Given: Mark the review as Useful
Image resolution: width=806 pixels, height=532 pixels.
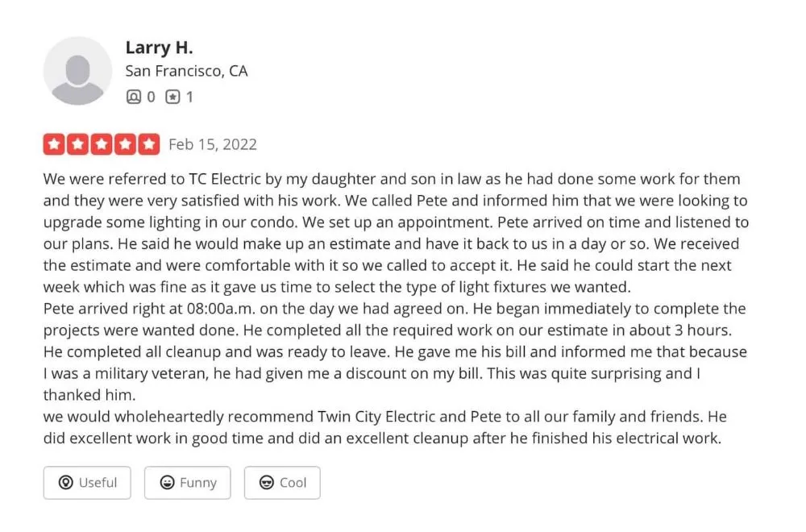Looking at the screenshot, I should point(87,483).
